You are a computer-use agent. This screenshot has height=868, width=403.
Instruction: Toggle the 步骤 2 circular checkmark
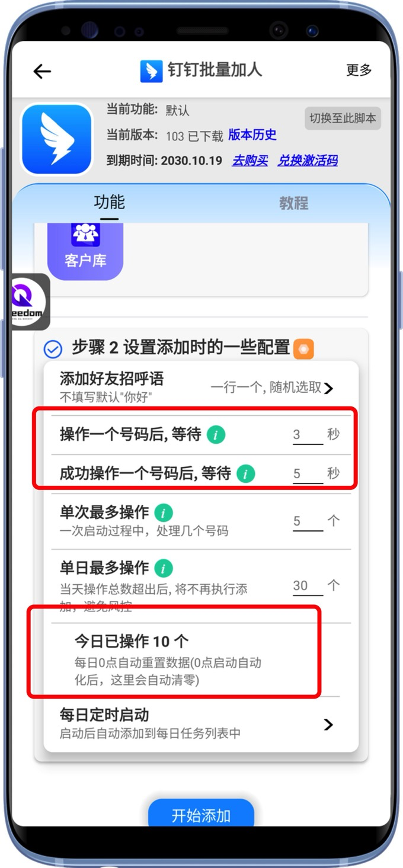(53, 350)
